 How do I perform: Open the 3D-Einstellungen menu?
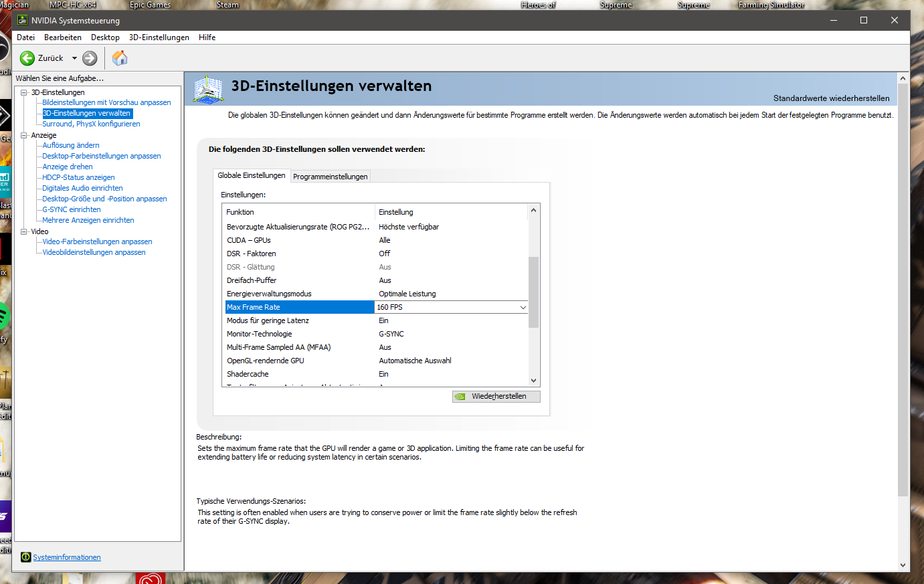pos(159,37)
